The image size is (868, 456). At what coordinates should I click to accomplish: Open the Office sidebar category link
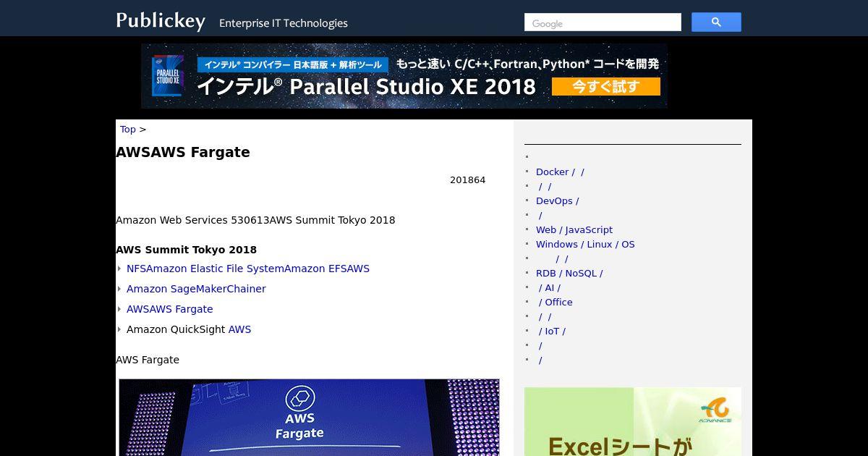556,302
